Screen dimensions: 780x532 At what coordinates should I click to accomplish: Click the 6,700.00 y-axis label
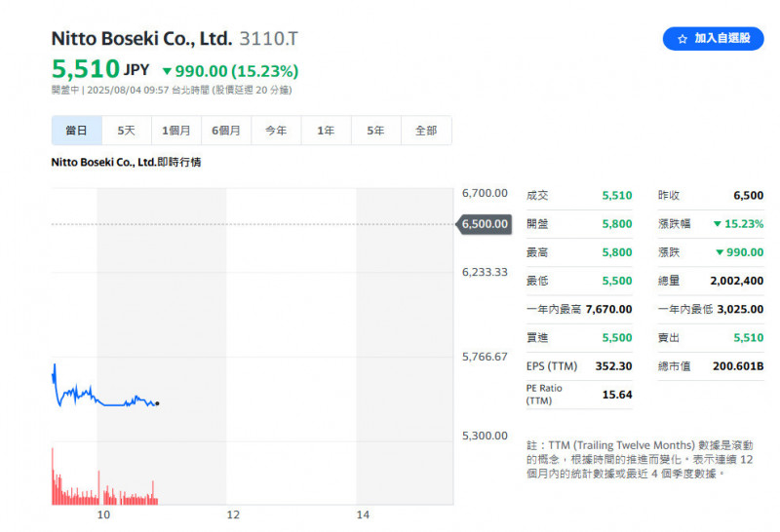tap(485, 193)
